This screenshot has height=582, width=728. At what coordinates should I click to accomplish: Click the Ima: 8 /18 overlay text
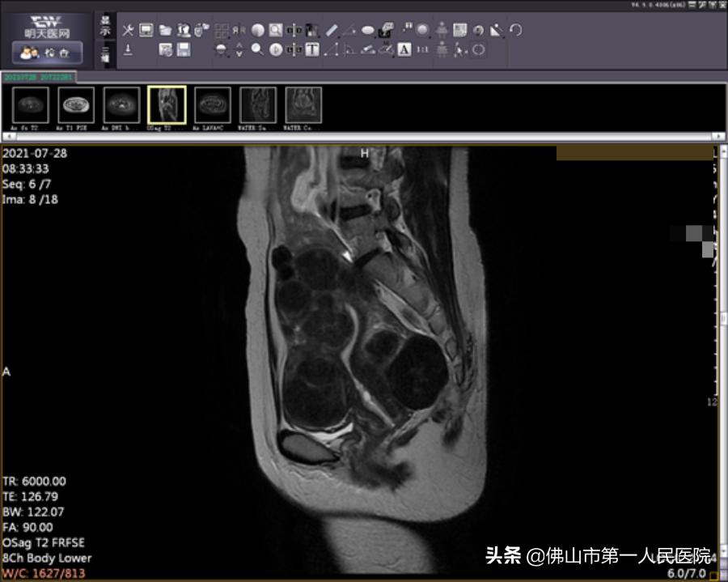[x=30, y=200]
